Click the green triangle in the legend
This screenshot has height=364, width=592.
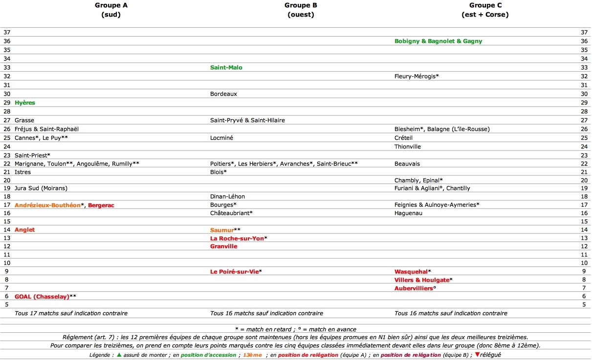pyautogui.click(x=119, y=354)
